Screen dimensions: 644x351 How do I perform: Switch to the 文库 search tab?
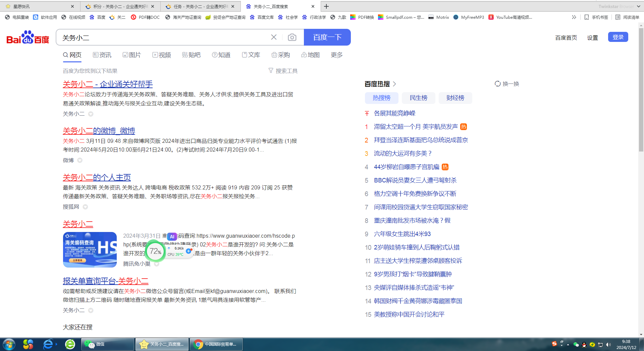click(251, 55)
